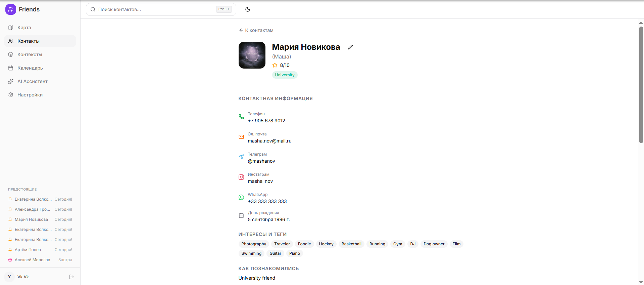Click the search magnifier icon
The height and width of the screenshot is (285, 644).
point(93,9)
